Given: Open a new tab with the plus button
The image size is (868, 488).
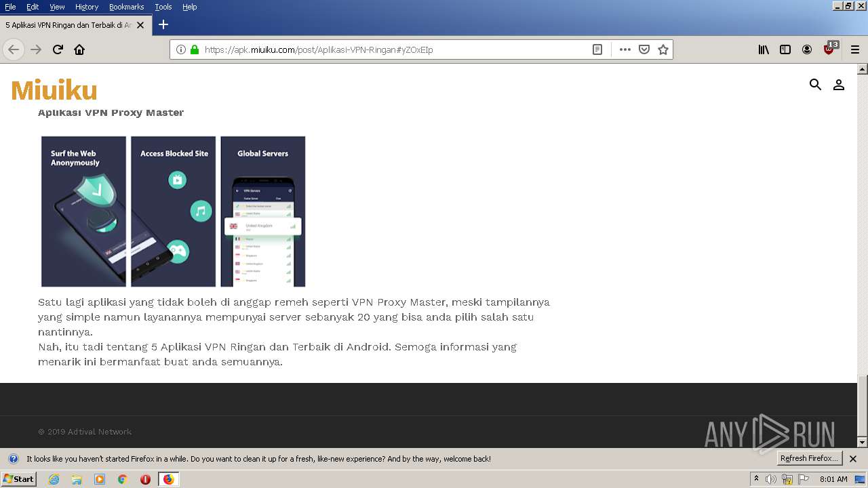Looking at the screenshot, I should 163,24.
